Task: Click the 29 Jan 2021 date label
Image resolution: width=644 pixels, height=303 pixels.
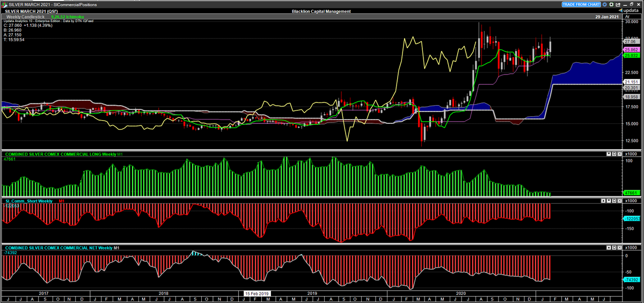Action: [607, 17]
